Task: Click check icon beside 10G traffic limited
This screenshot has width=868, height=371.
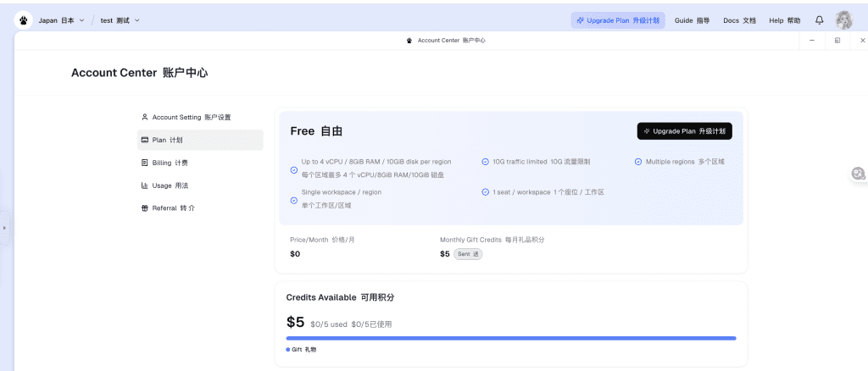Action: tap(486, 162)
